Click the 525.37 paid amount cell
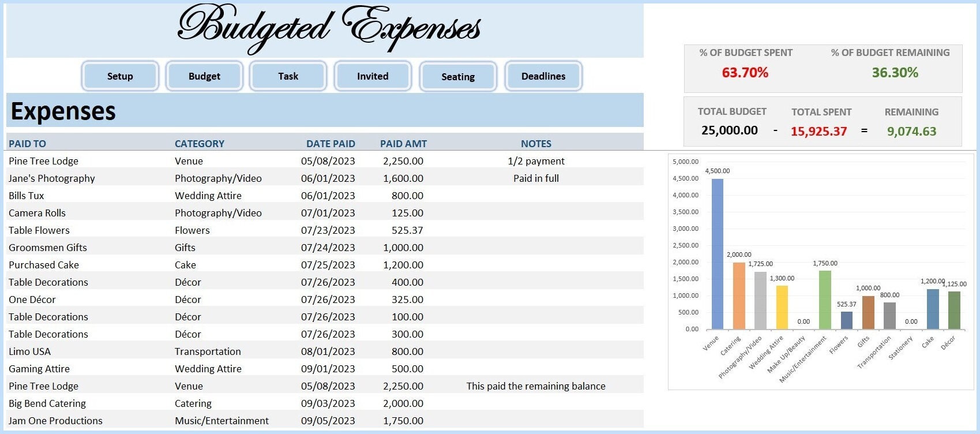This screenshot has height=434, width=980. click(x=407, y=230)
